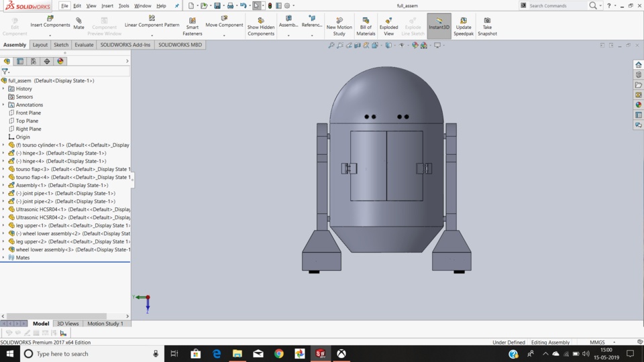Switch to SOLIDWORKS MBD tab
Image resolution: width=644 pixels, height=362 pixels.
point(180,45)
